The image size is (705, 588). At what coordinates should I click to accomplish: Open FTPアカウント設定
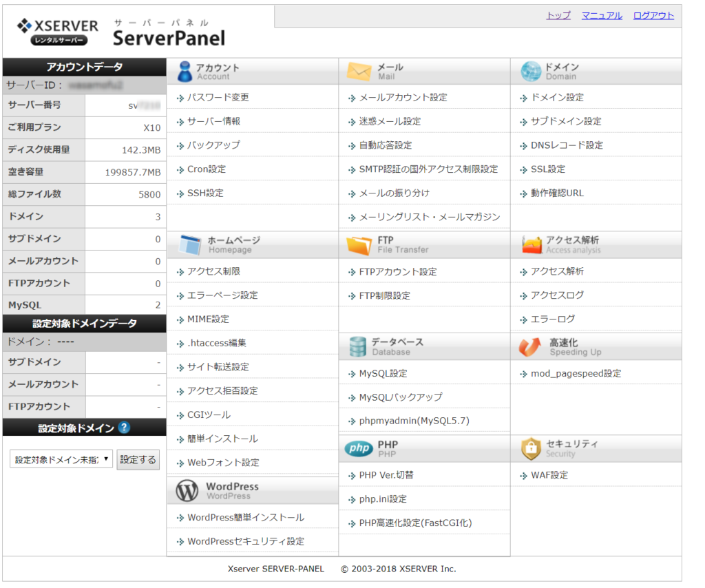(x=398, y=271)
